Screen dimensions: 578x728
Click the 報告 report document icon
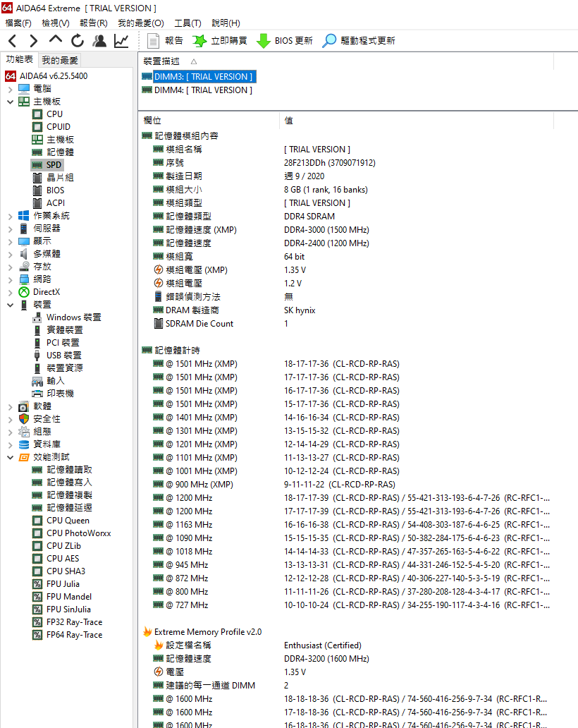click(x=153, y=41)
